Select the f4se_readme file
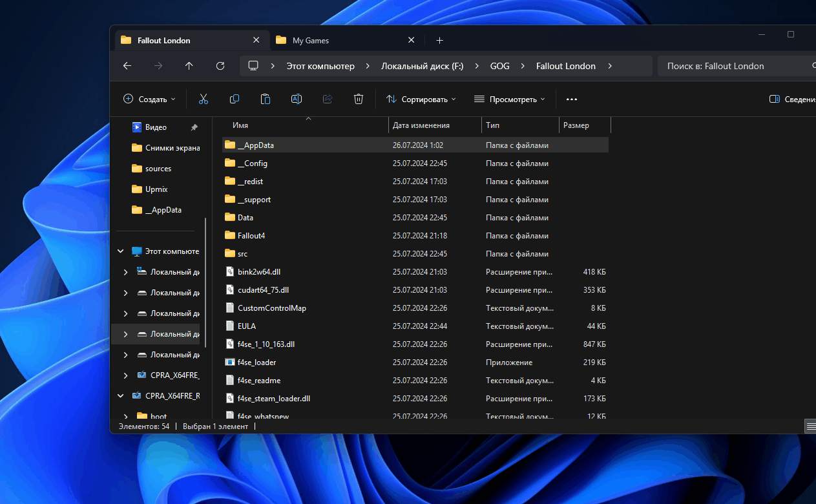816x504 pixels. (x=415, y=381)
